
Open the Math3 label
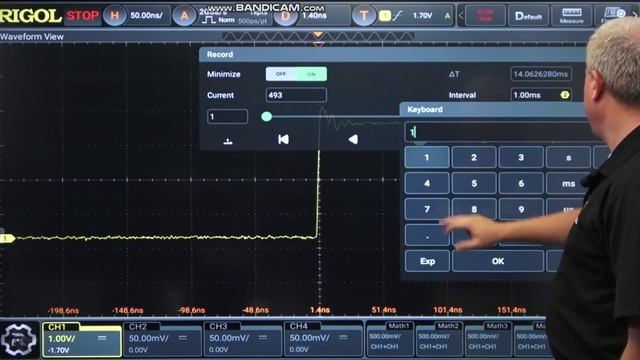coord(497,326)
